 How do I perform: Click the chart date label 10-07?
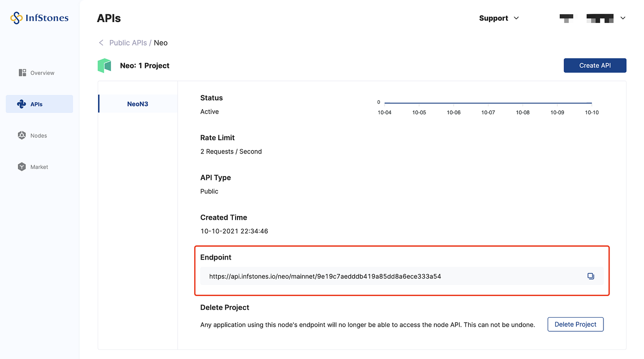(x=488, y=113)
